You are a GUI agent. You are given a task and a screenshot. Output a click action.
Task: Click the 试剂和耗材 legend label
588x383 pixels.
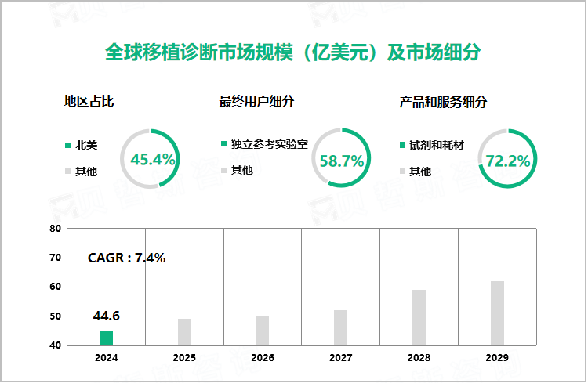point(437,145)
